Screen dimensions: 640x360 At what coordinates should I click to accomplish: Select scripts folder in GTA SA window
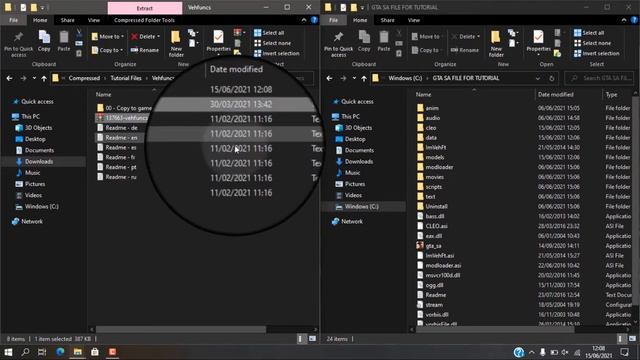click(x=429, y=187)
